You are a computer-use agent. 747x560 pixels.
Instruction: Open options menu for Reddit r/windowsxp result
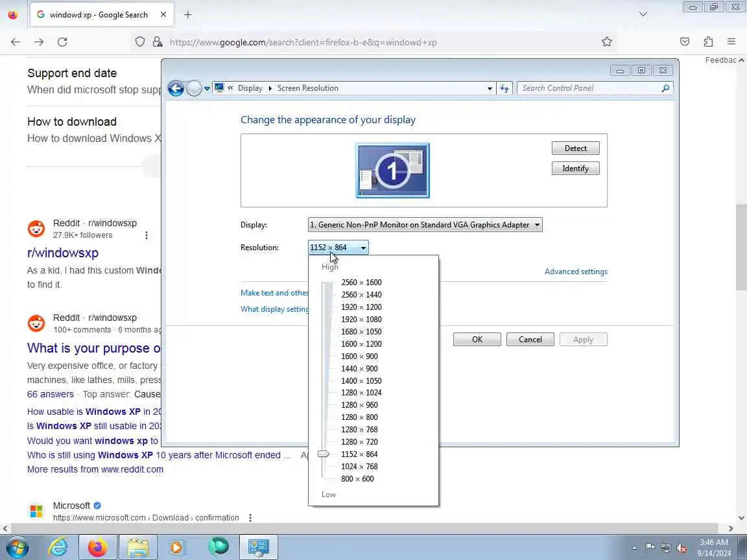[x=147, y=235]
